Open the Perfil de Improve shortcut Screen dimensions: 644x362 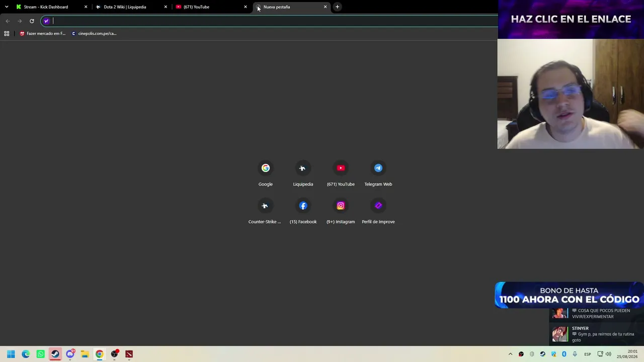click(x=378, y=212)
